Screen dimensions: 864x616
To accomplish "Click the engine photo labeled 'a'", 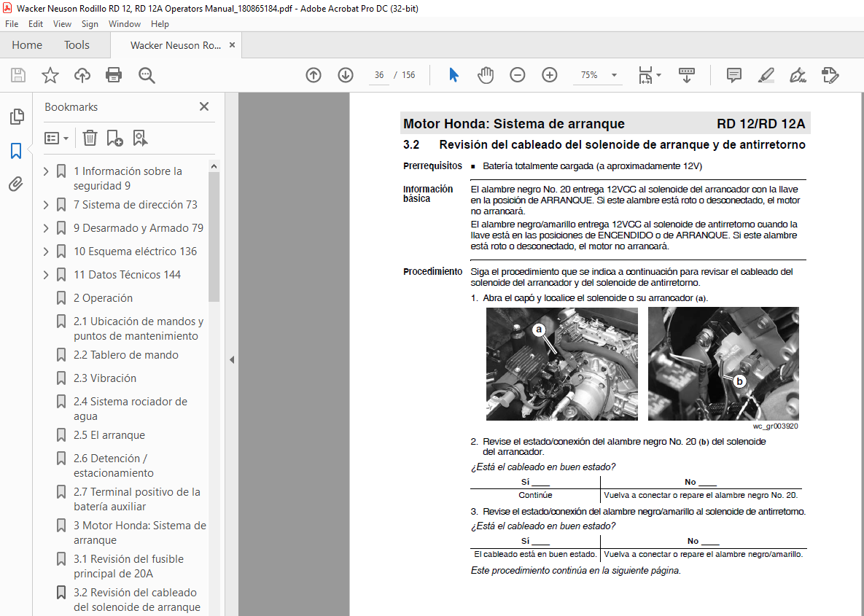I will [561, 364].
